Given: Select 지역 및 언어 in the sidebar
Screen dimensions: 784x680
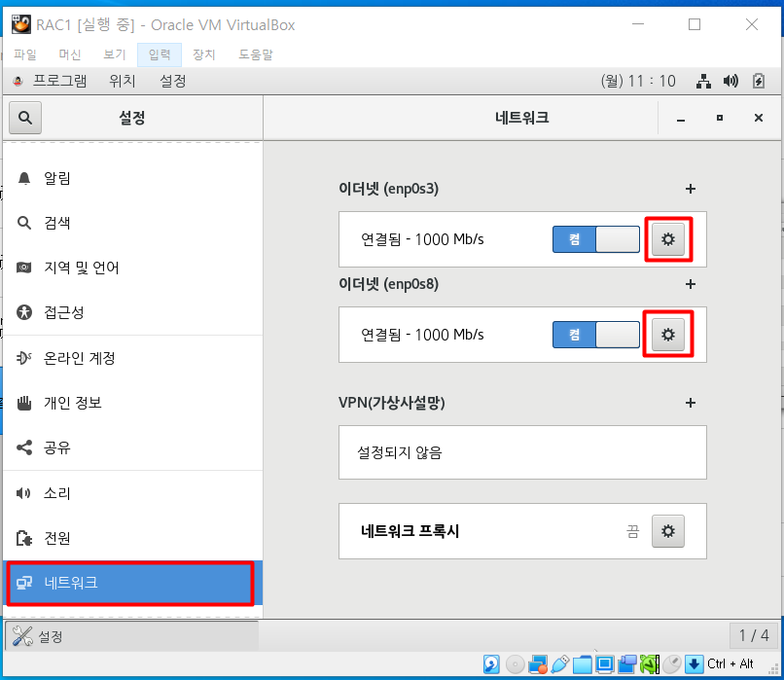Looking at the screenshot, I should (x=132, y=268).
